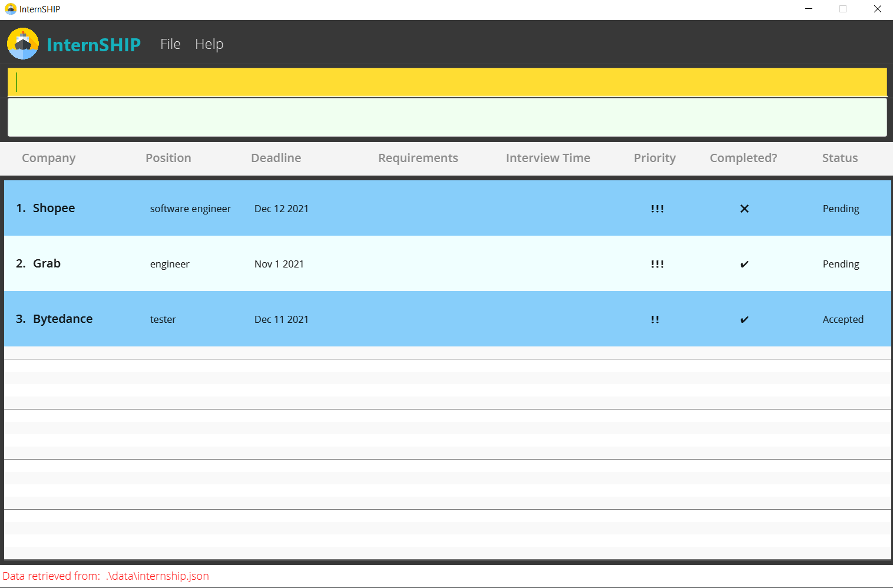The width and height of the screenshot is (893, 588).
Task: Click the Interview Time column header
Action: 548,158
